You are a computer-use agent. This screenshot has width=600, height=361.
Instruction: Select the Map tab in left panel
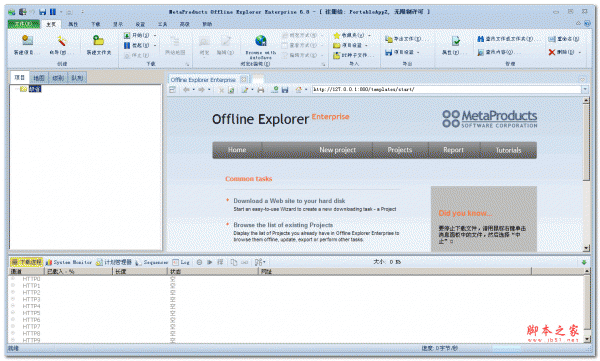click(39, 78)
